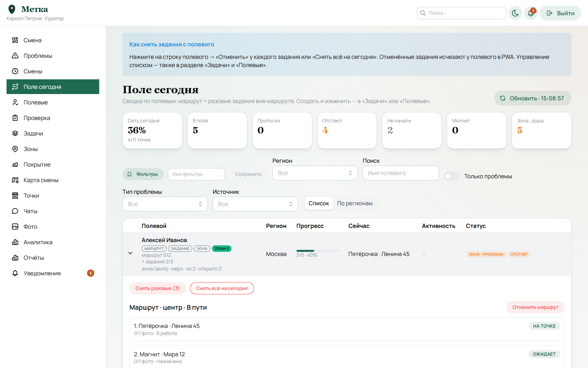
Task: Refresh data with the Обновить button
Action: tap(532, 98)
